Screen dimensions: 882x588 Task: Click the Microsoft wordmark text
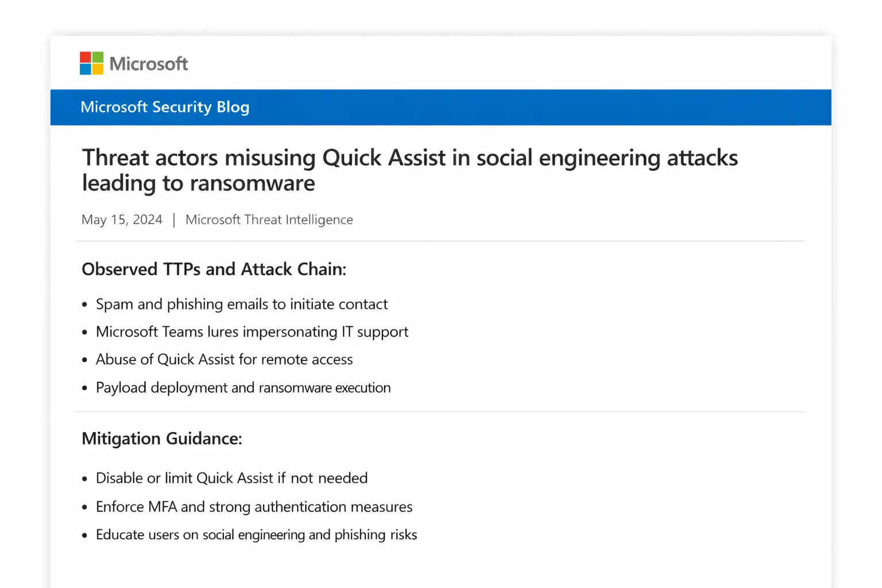point(149,64)
